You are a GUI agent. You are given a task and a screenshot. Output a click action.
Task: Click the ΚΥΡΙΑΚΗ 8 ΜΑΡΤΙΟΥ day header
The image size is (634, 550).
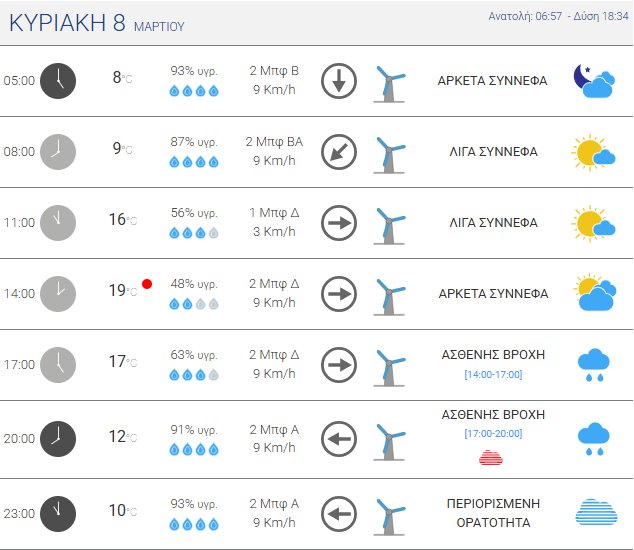click(96, 23)
